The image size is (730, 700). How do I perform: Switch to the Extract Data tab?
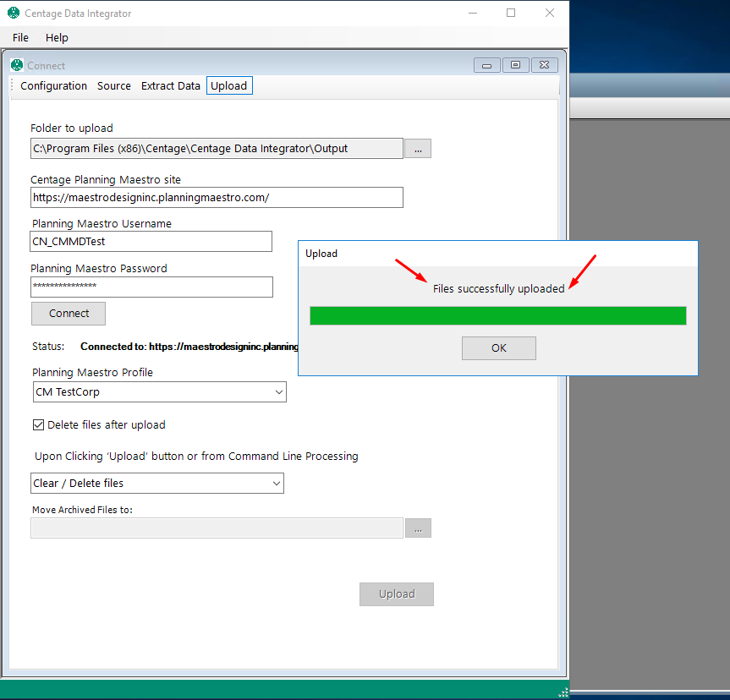click(170, 85)
